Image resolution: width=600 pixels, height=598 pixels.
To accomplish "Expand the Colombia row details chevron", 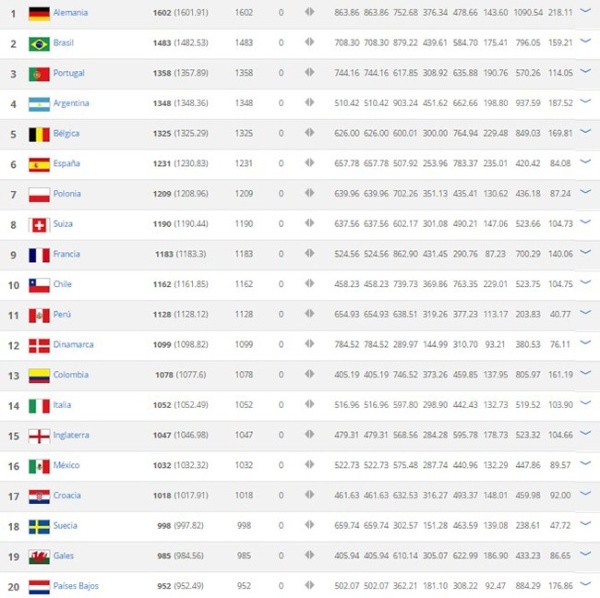I will [x=587, y=374].
